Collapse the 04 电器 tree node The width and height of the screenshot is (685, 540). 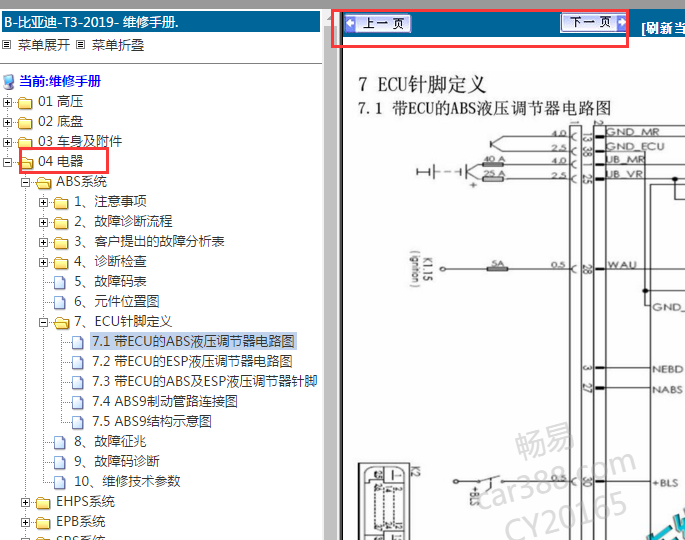[x=7, y=162]
